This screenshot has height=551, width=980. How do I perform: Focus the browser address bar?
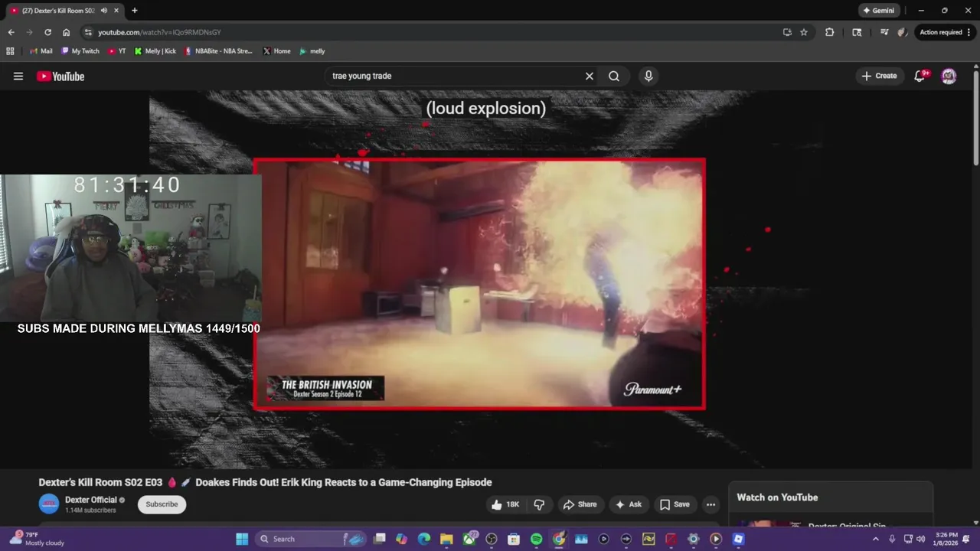pyautogui.click(x=429, y=32)
